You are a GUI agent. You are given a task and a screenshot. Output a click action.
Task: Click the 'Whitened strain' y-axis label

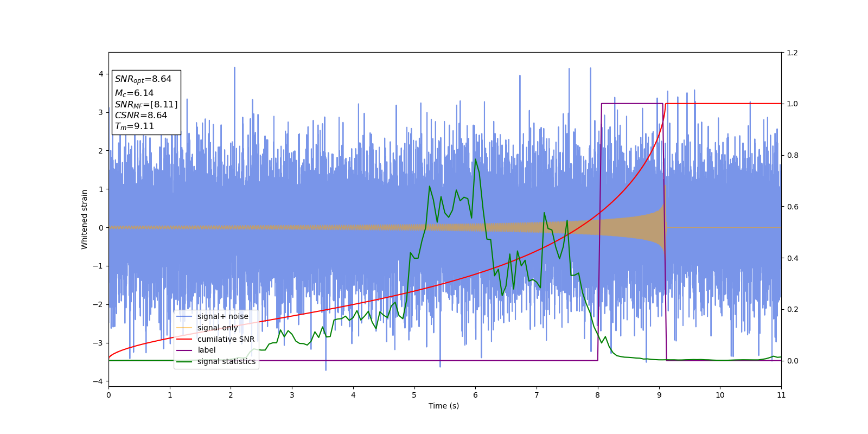(x=84, y=219)
